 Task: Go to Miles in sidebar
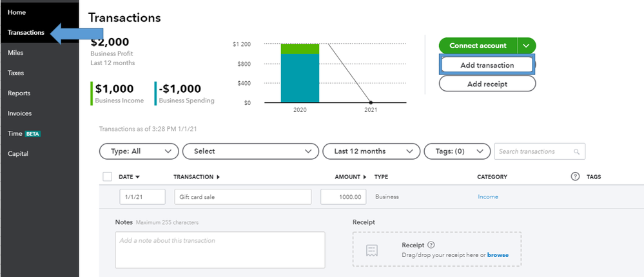(x=15, y=53)
